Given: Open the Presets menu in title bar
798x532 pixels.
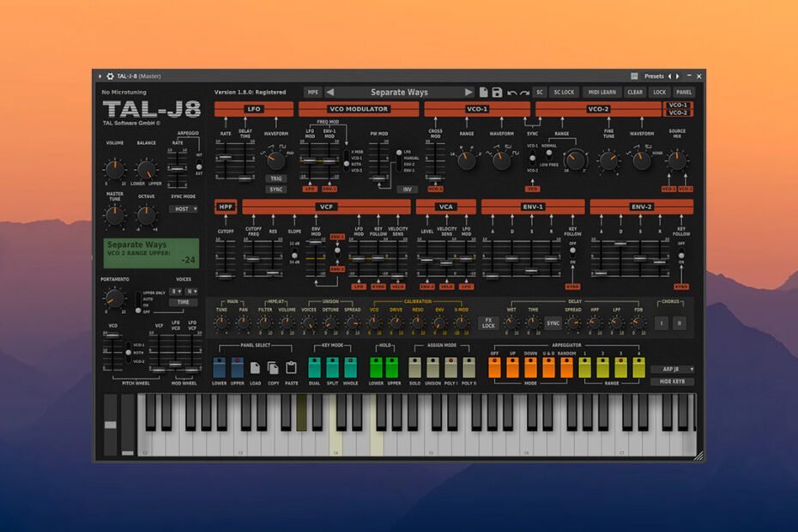Looking at the screenshot, I should [x=654, y=76].
